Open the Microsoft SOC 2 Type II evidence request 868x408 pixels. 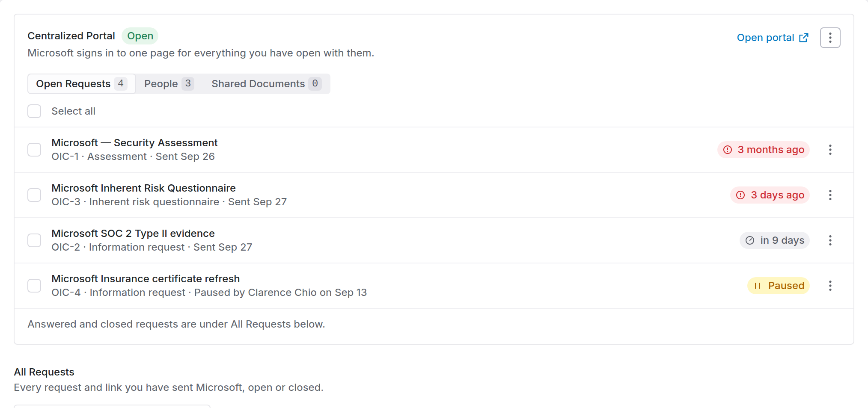pos(133,234)
